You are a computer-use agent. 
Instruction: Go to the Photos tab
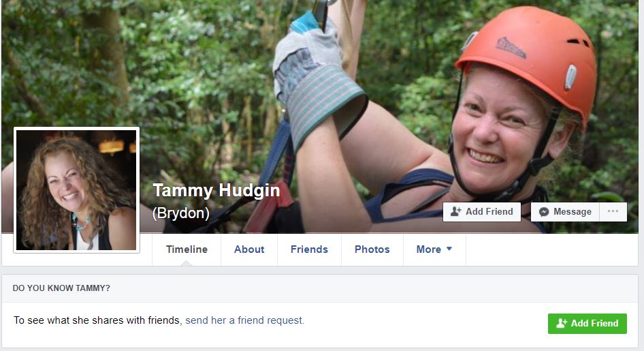click(372, 249)
